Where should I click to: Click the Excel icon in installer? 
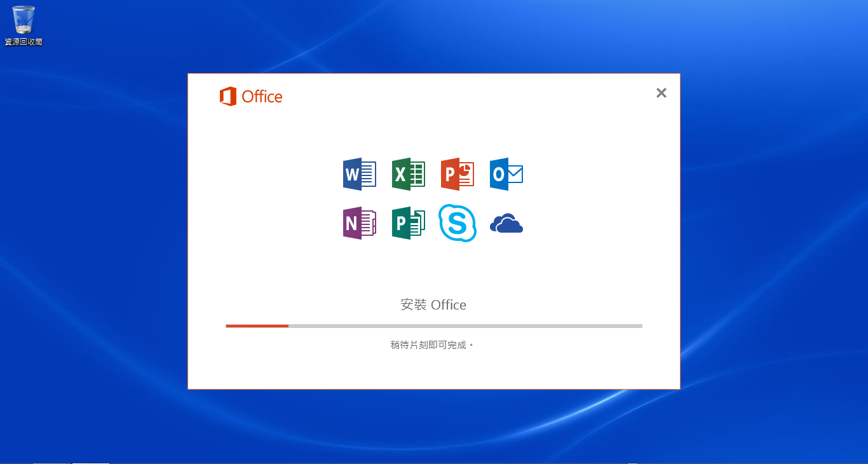point(409,174)
